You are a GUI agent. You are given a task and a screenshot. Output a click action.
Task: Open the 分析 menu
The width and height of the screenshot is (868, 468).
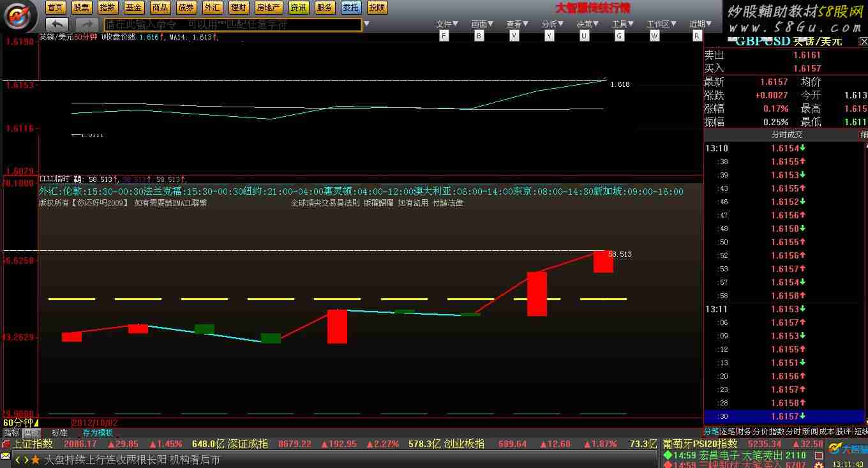(553, 24)
